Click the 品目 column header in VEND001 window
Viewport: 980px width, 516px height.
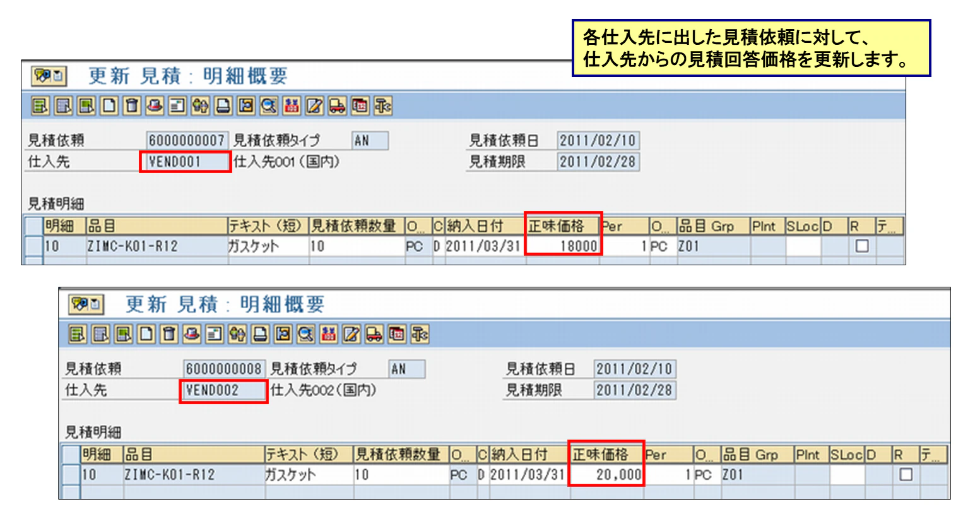(x=156, y=226)
